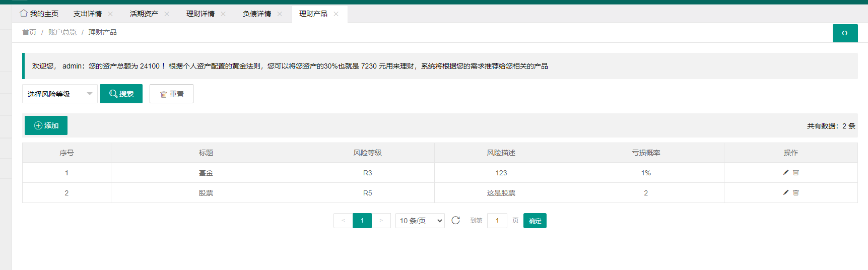Click 账户总览 breadcrumb link
The width and height of the screenshot is (868, 270).
pyautogui.click(x=62, y=32)
